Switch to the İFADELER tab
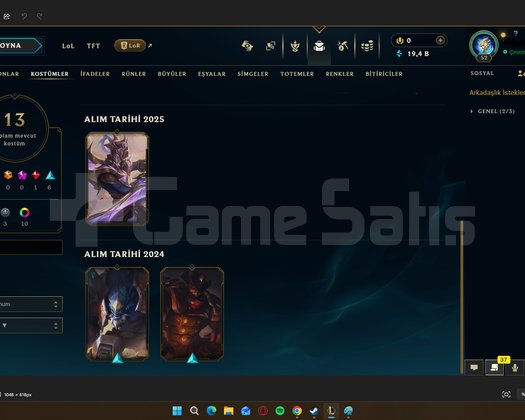 click(95, 74)
